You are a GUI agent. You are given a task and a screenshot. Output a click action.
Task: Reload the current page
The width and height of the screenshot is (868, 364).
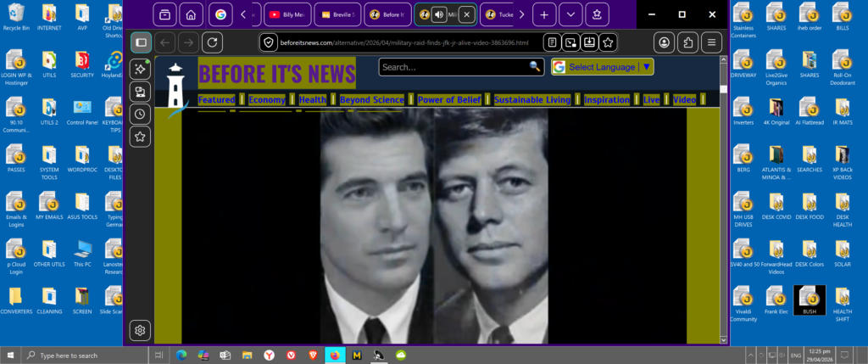pyautogui.click(x=212, y=42)
